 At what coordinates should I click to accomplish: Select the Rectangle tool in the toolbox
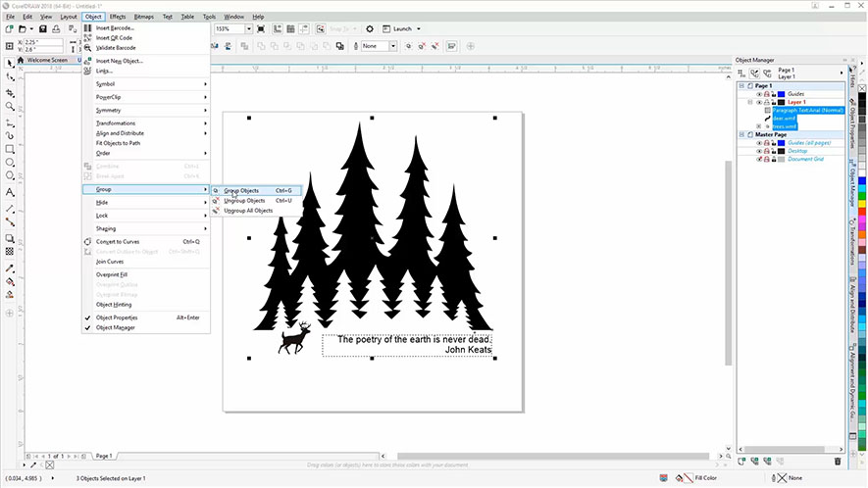click(x=10, y=149)
